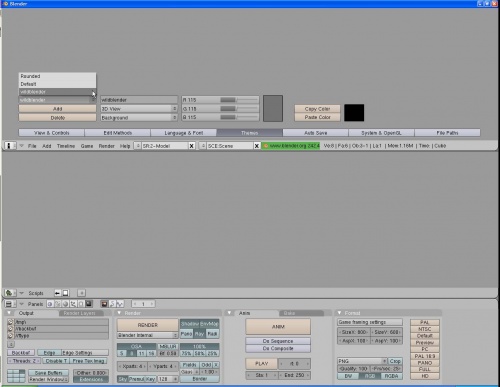Open the Language & Font preferences tab

tap(183, 133)
